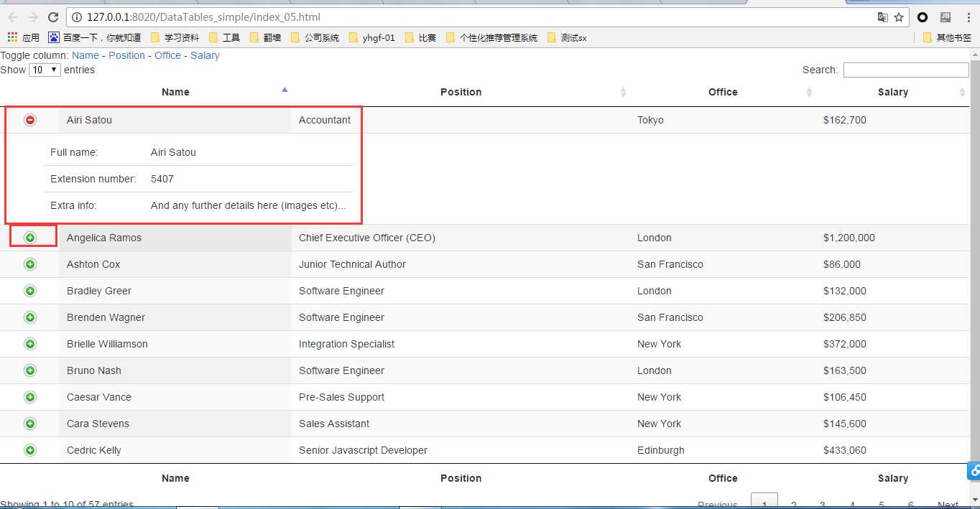Viewport: 980px width, 509px height.
Task: Click the address bar URL
Action: [x=203, y=17]
